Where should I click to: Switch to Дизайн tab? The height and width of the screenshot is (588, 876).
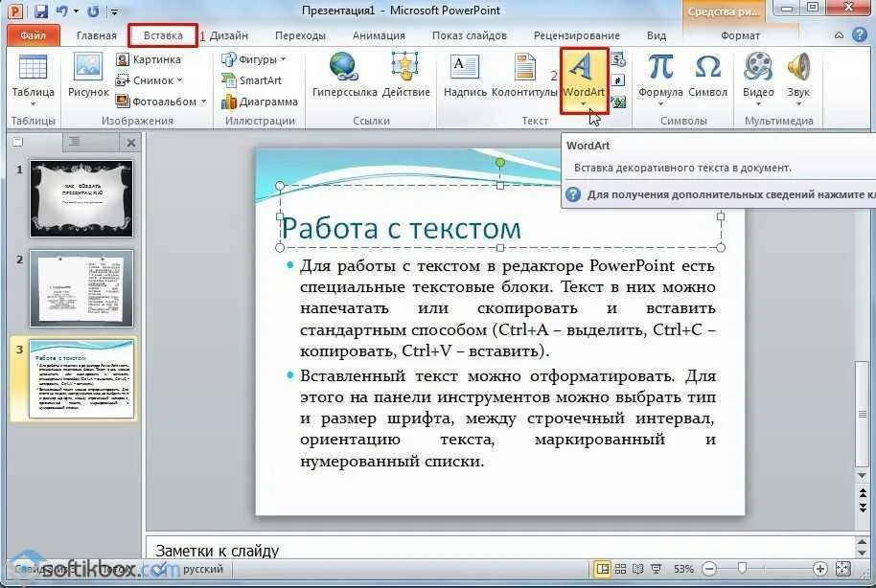(x=228, y=35)
